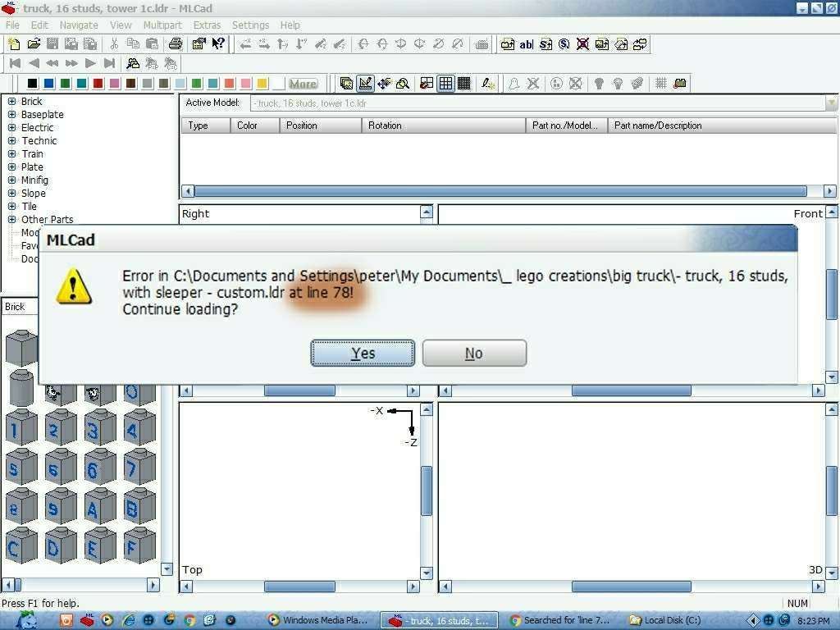Viewport: 840px width, 630px height.
Task: Select the Zoom magnifier mode icon
Action: click(403, 84)
